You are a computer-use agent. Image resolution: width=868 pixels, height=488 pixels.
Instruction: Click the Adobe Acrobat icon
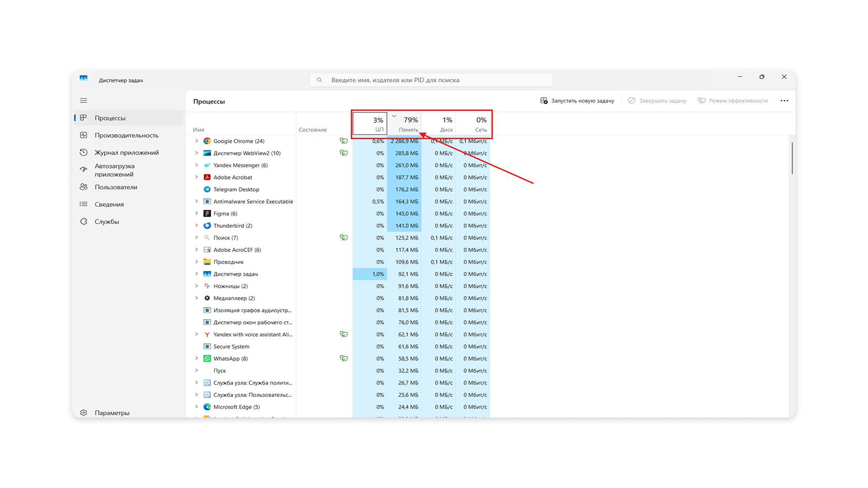207,177
